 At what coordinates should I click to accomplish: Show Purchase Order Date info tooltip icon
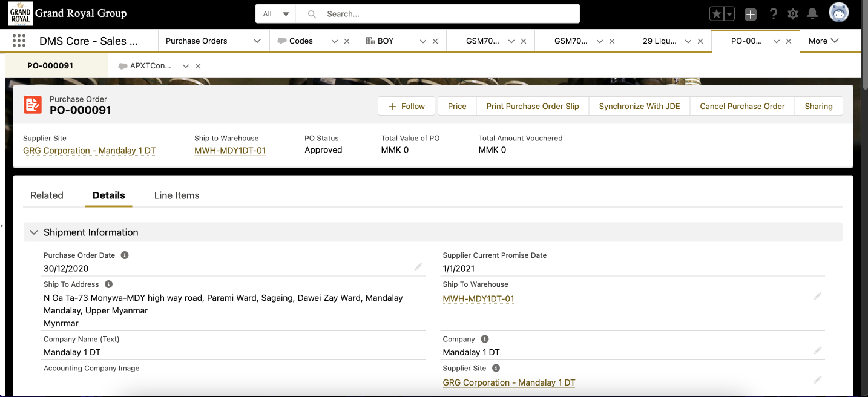125,255
